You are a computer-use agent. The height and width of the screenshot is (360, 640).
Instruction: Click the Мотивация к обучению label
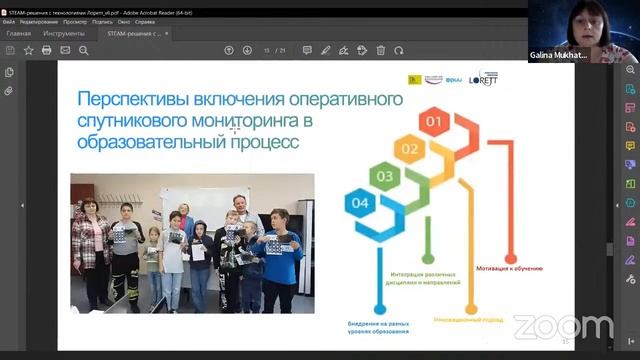[x=509, y=269]
